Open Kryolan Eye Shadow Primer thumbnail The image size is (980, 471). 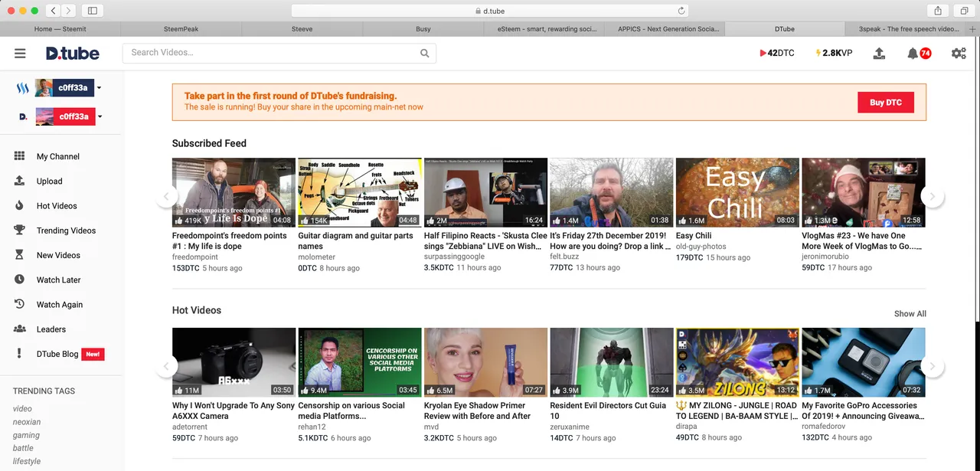coord(485,362)
